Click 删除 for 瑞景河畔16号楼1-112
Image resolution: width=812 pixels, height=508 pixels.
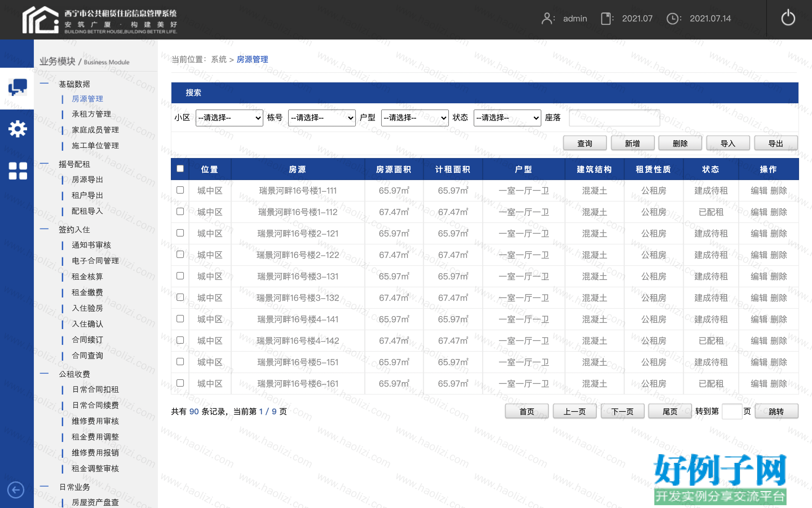click(x=779, y=212)
